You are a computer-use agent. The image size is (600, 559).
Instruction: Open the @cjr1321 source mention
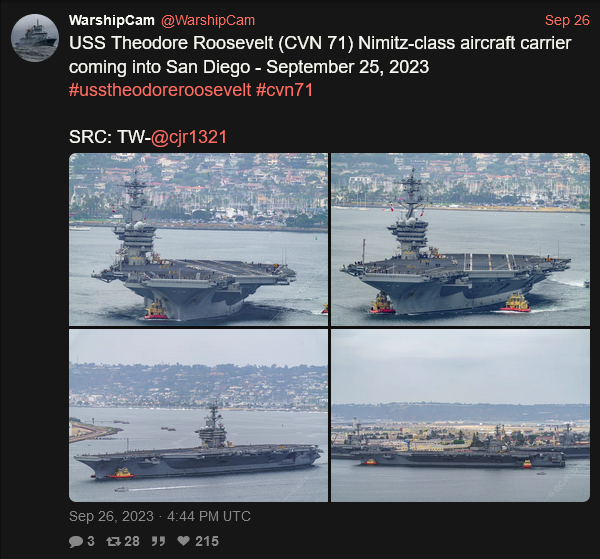point(189,137)
